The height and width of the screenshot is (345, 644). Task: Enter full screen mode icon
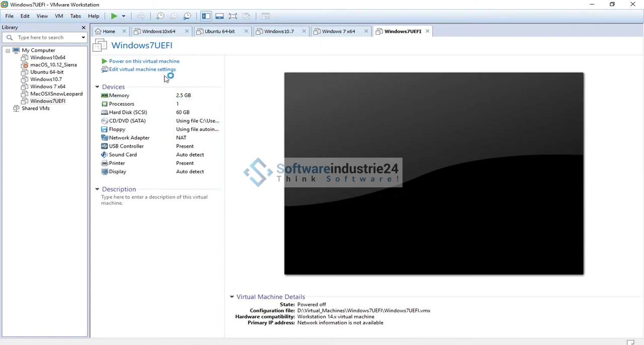[233, 16]
